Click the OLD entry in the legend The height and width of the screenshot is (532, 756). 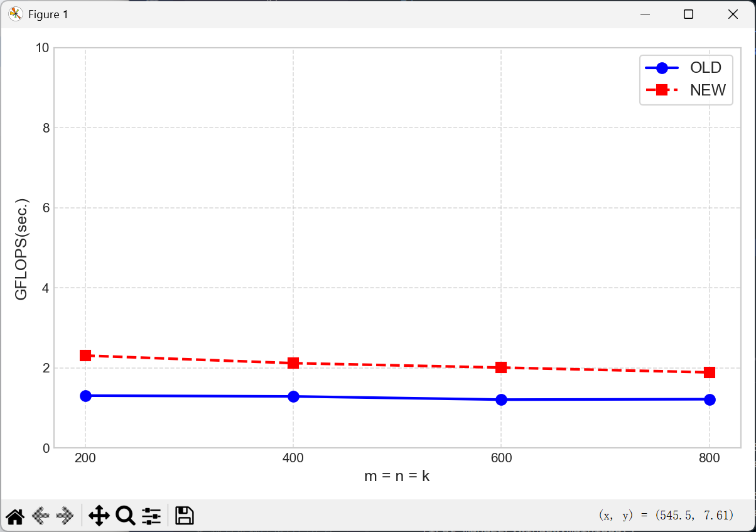705,68
